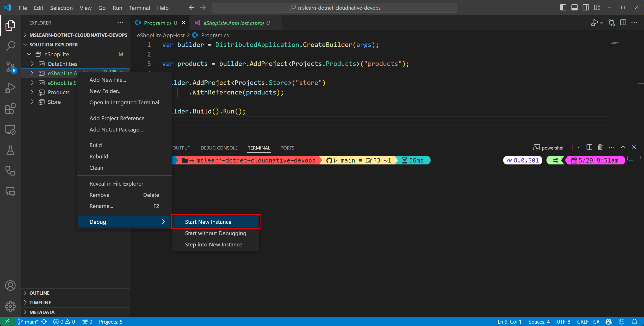Collapse the SOLUTION EXPLORER section

[76, 44]
